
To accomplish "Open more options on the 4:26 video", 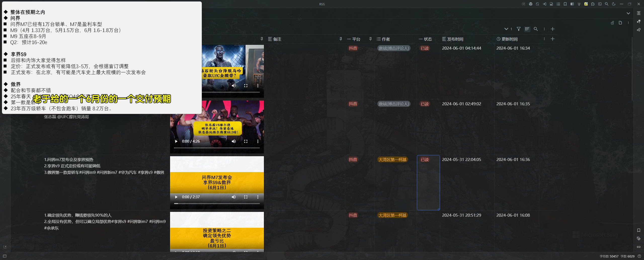I will tap(258, 141).
